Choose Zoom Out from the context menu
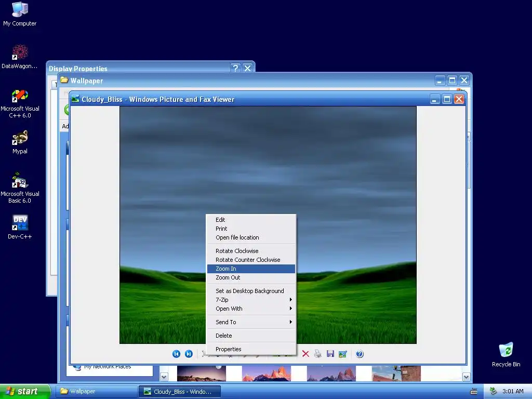Image resolution: width=532 pixels, height=399 pixels. coord(251,277)
